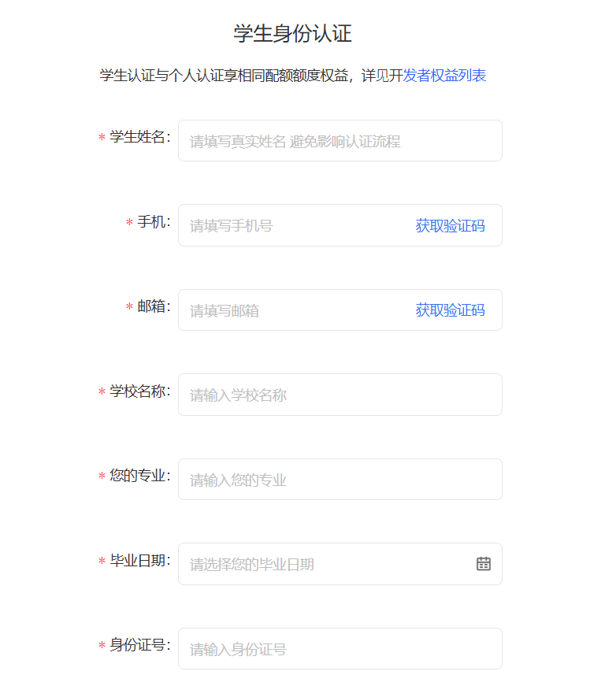616x686 pixels.
Task: Focus the 学生姓名 real name input
Action: (x=340, y=141)
